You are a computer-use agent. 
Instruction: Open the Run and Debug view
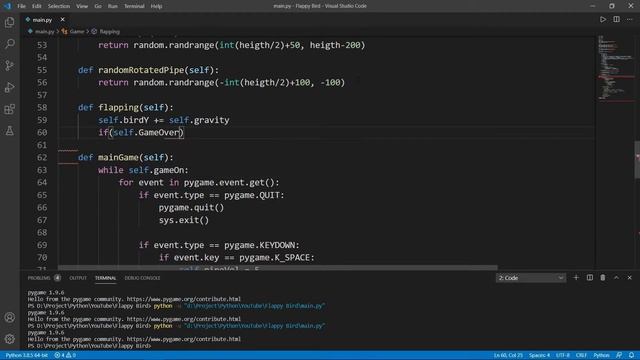tap(10, 87)
